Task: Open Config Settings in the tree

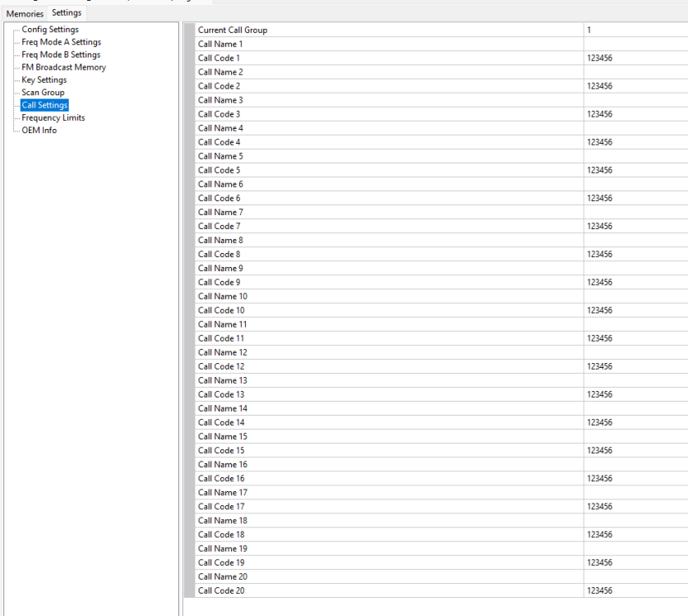Action: 50,30
